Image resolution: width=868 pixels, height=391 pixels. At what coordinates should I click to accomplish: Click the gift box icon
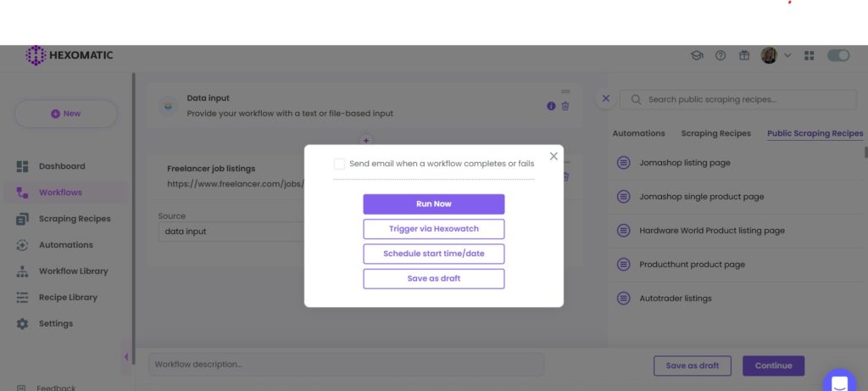click(744, 55)
